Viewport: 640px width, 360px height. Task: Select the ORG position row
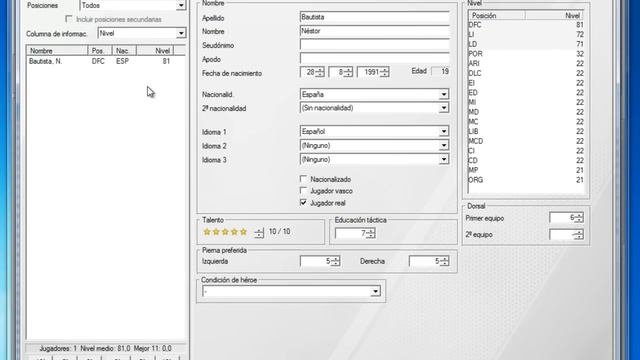pos(526,180)
